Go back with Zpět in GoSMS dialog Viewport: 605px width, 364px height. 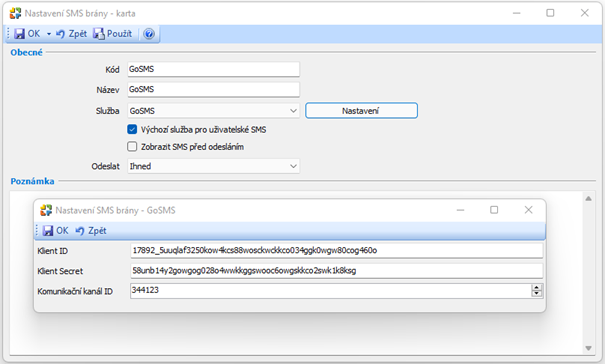click(x=91, y=231)
